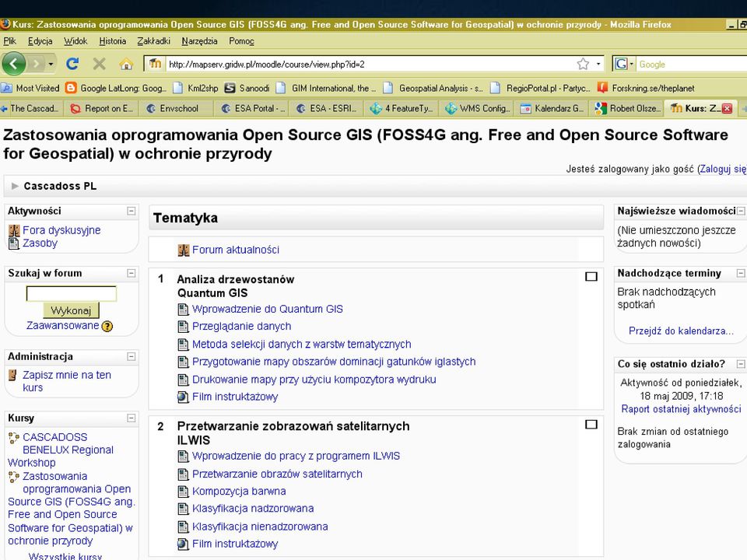Screen dimensions: 747x560
Task: Open the Most Visited bookmarks folder
Action: (x=30, y=88)
